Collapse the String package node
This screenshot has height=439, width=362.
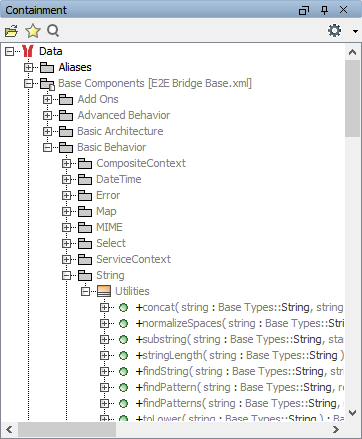tap(66, 275)
